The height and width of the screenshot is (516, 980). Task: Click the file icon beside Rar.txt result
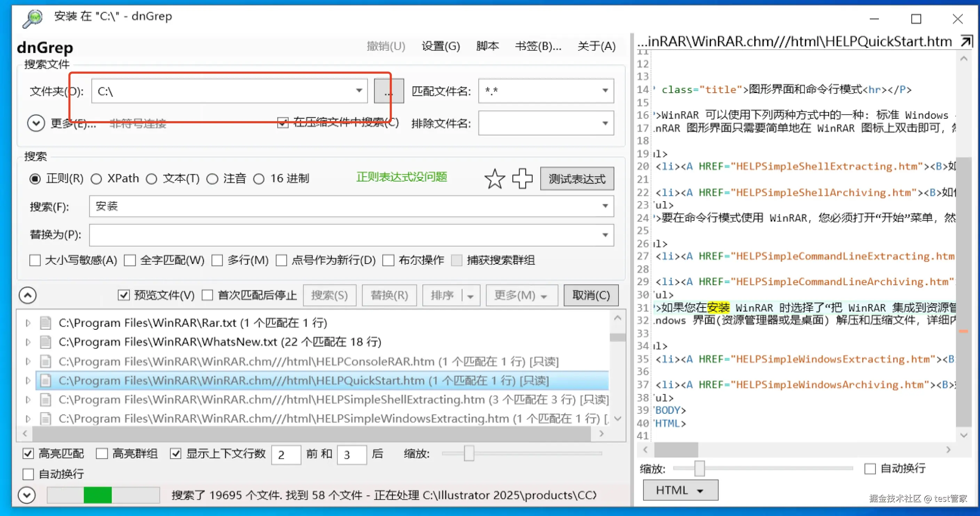[46, 322]
